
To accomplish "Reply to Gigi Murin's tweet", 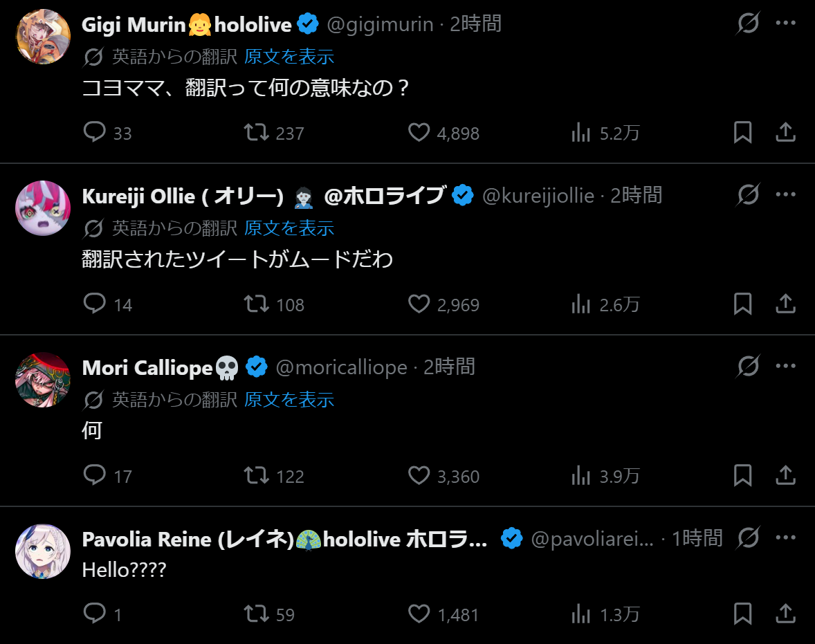I will coord(95,132).
